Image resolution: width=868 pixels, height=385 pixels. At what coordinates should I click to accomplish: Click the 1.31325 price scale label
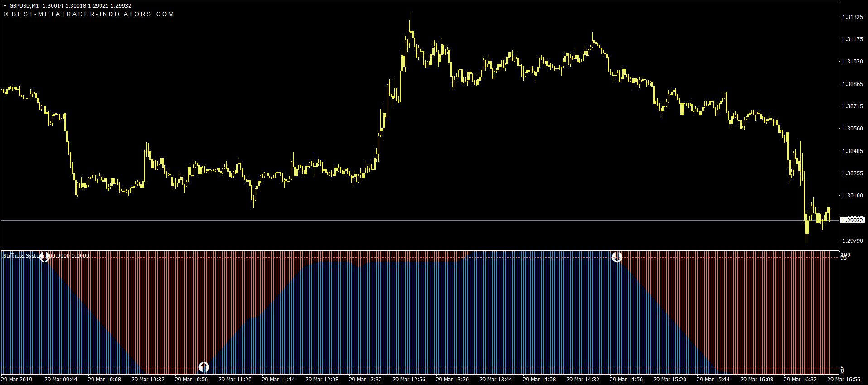tap(852, 17)
